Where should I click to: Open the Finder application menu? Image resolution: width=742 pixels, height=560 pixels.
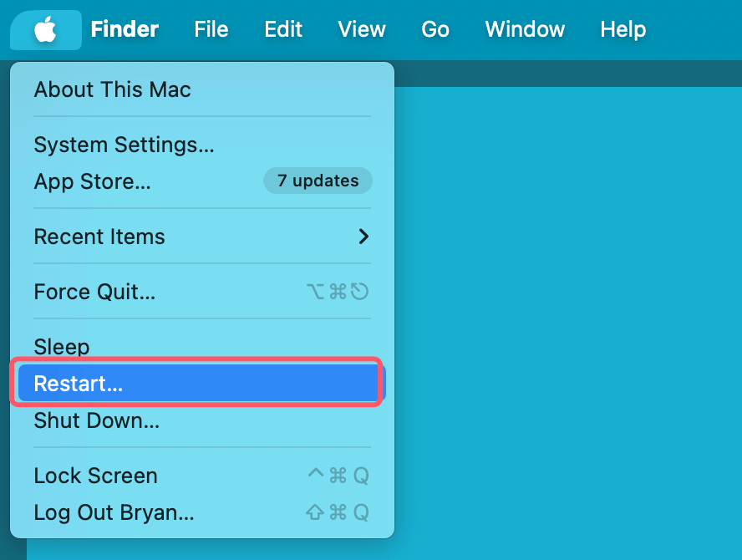(124, 29)
